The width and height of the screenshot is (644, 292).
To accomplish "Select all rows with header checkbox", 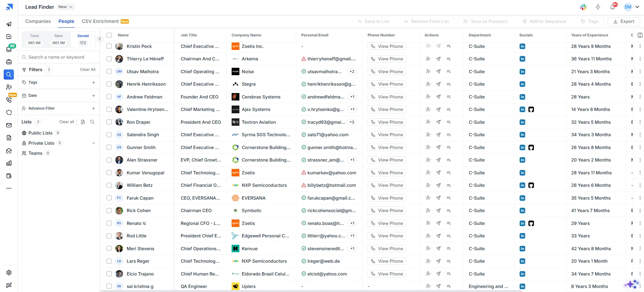I will (109, 35).
